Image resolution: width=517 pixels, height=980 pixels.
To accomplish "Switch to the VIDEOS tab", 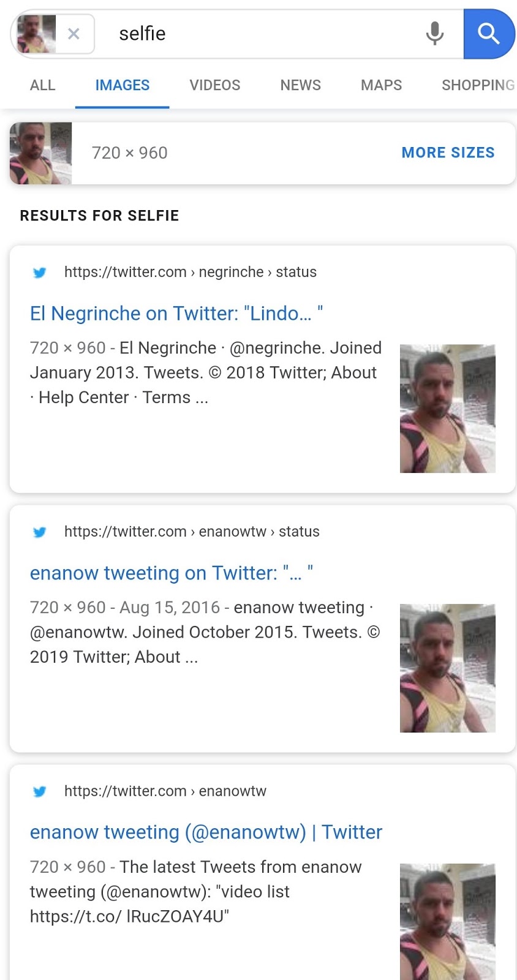I will tap(215, 85).
